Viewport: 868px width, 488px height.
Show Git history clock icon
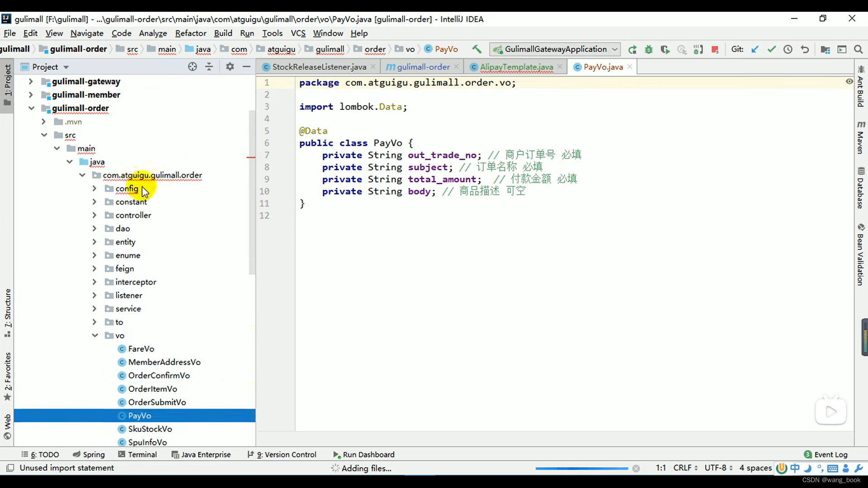[x=788, y=49]
